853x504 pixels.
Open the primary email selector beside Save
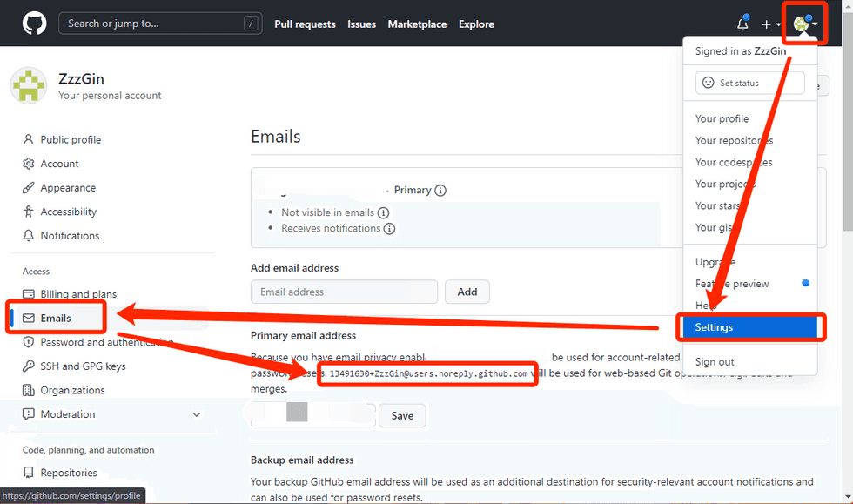pyautogui.click(x=312, y=415)
